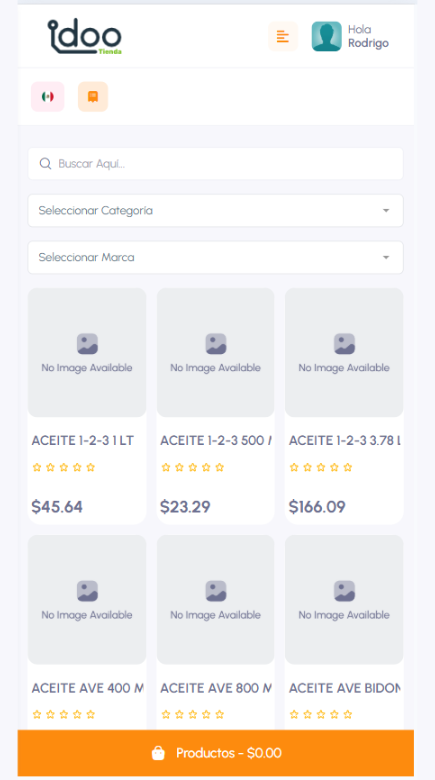The height and width of the screenshot is (780, 435).
Task: Open the orange hamburger menu icon
Action: [x=283, y=36]
